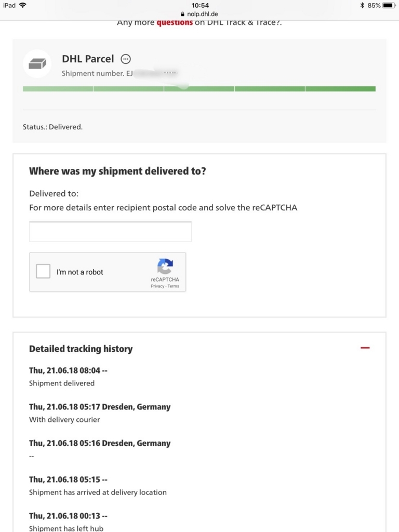Open the red questions link
This screenshot has height=532, width=399.
click(x=175, y=23)
